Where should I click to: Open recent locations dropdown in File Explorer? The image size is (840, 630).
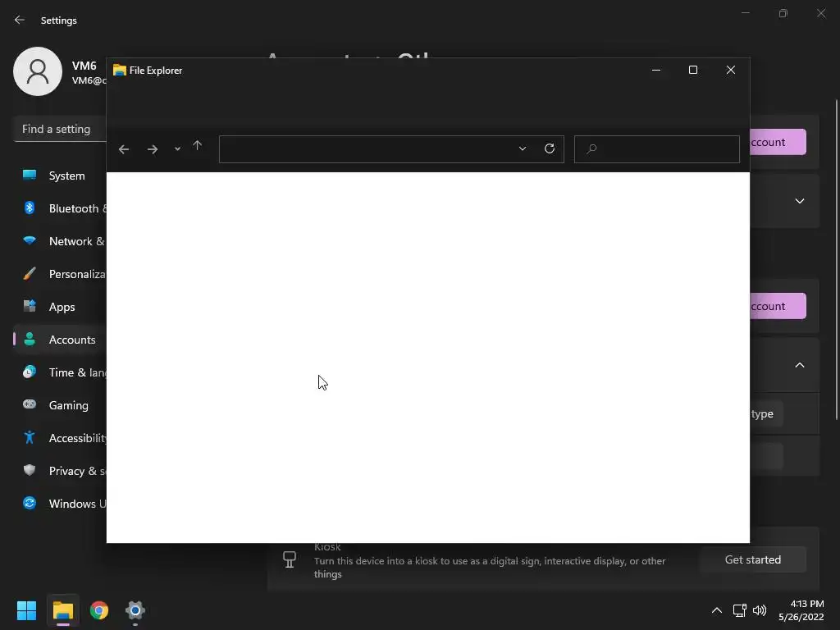click(177, 149)
